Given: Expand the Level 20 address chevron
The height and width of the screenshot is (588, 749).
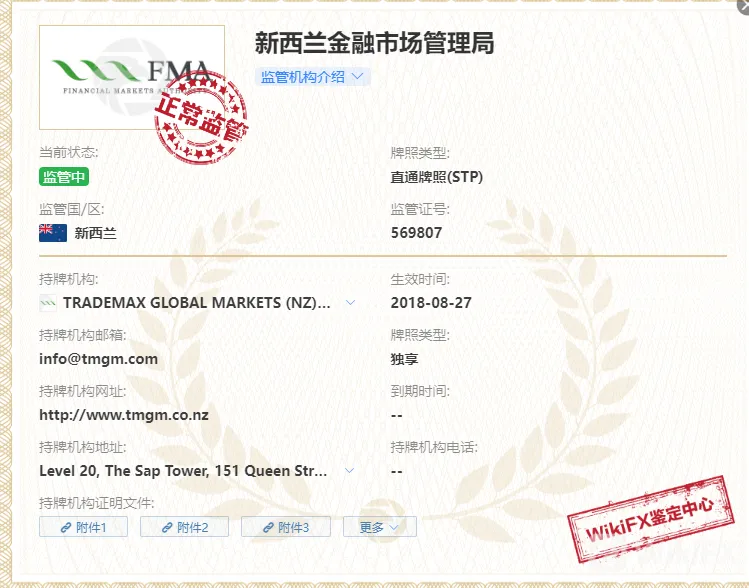Looking at the screenshot, I should (350, 470).
